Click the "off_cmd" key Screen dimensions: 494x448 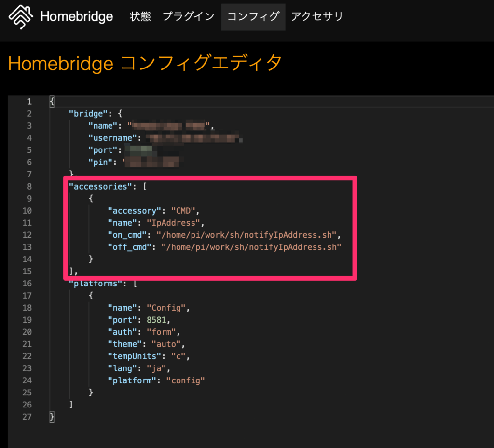[x=130, y=247]
